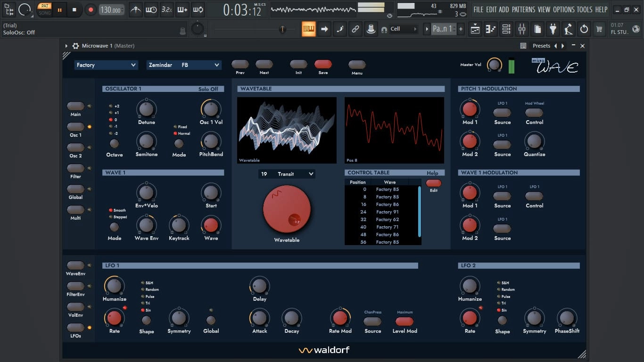Open Microwave plugin gear settings
Viewport: 644px width, 362px height.
75,46
